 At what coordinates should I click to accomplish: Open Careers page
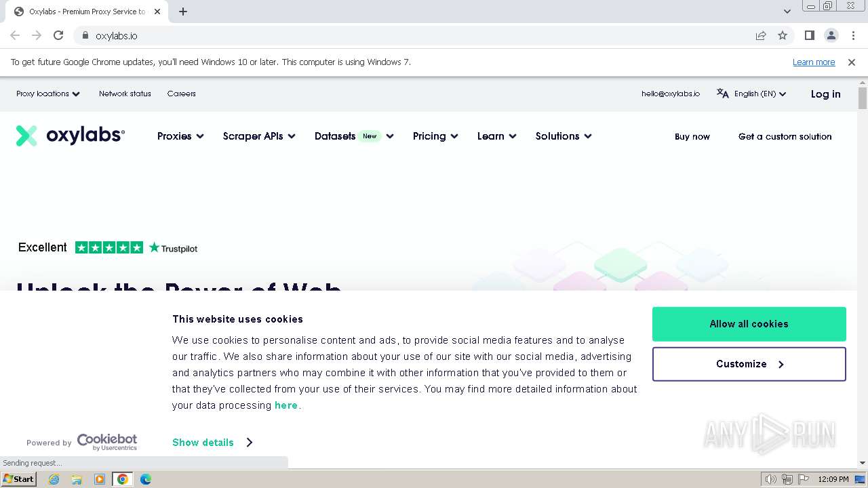point(182,94)
